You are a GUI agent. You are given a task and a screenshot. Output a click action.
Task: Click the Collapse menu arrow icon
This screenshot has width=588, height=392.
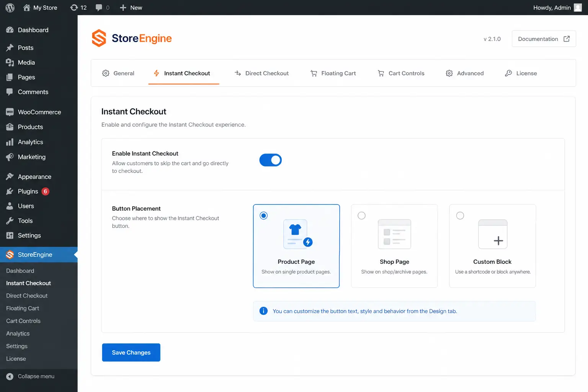tap(10, 376)
